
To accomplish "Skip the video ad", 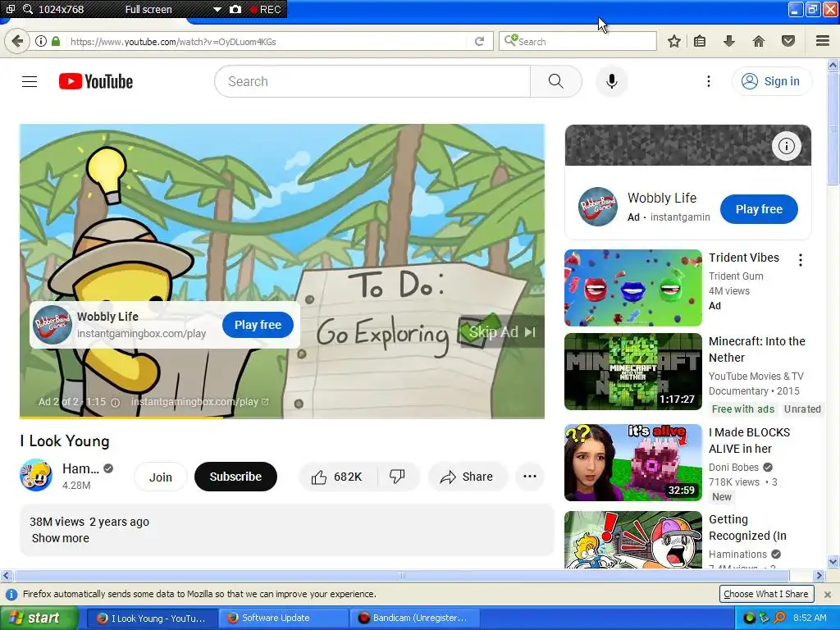I will click(501, 332).
